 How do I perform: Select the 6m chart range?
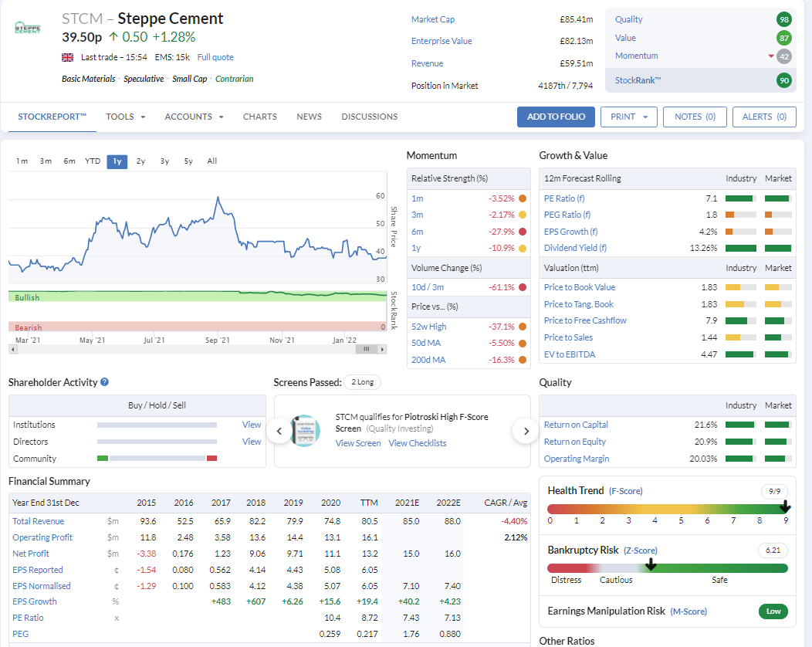coord(69,161)
